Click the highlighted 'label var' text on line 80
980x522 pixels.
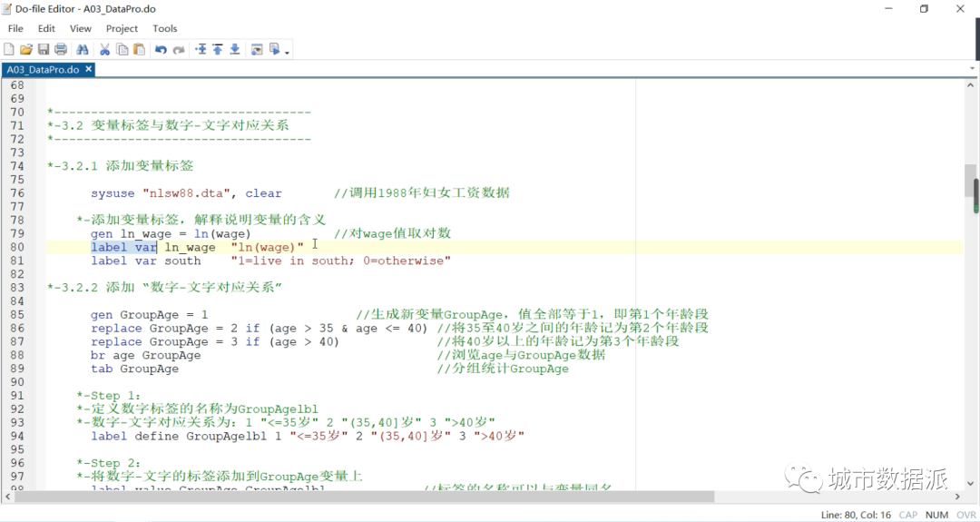click(x=123, y=247)
